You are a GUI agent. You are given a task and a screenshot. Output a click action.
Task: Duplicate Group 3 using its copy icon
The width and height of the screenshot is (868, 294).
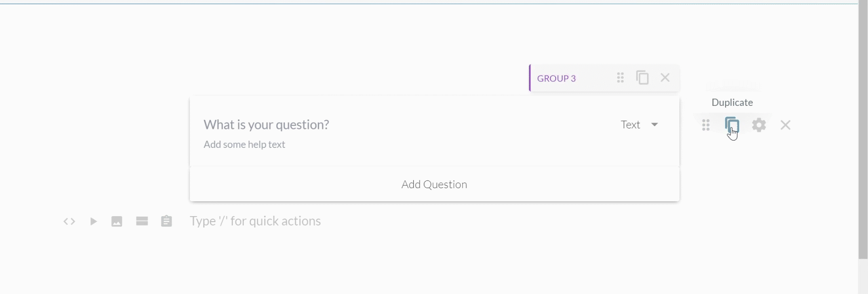coord(642,77)
